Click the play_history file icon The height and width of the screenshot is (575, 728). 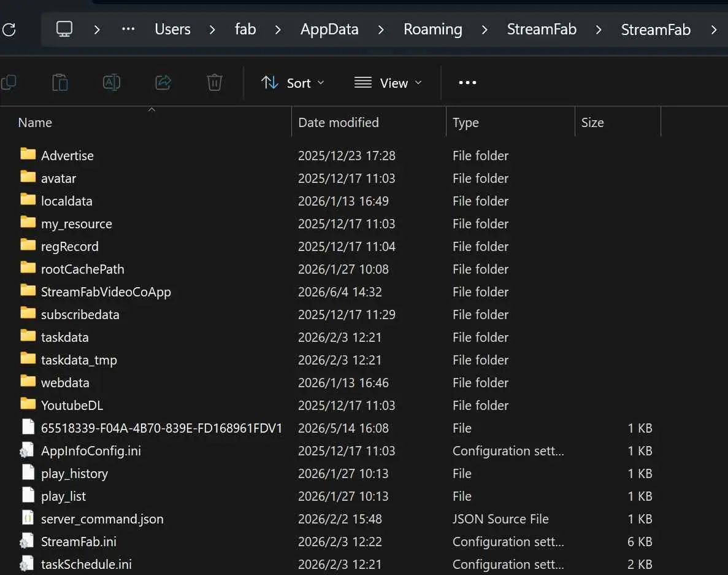tap(28, 473)
